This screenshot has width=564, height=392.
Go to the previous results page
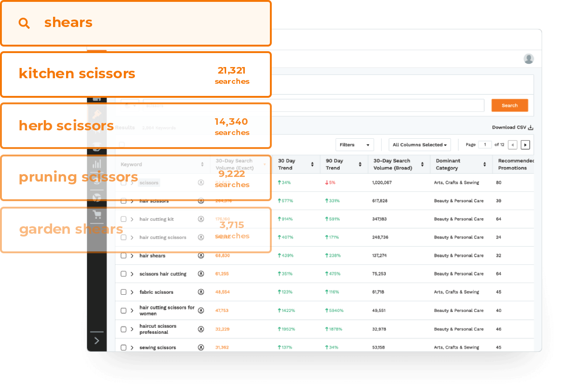512,145
